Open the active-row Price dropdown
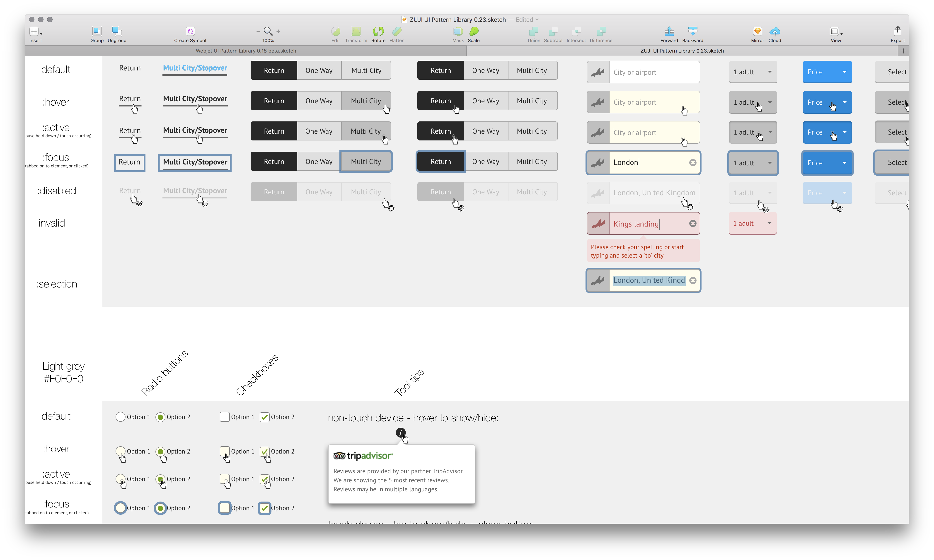This screenshot has height=560, width=934. 827,133
